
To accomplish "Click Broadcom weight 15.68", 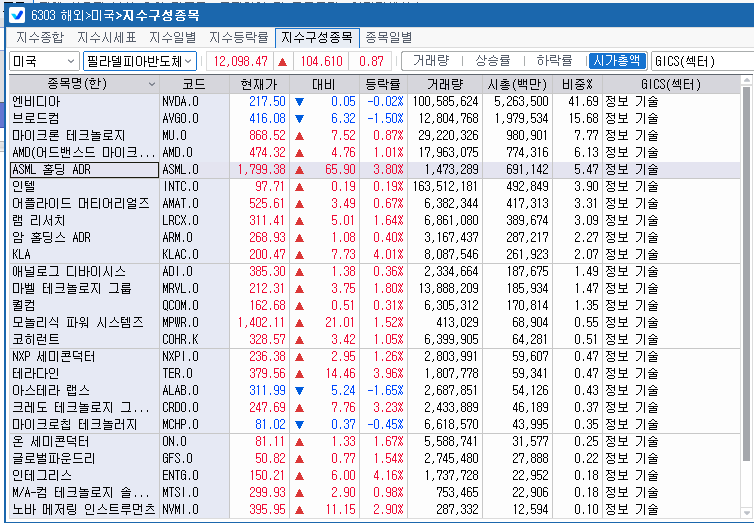I will pos(584,118).
